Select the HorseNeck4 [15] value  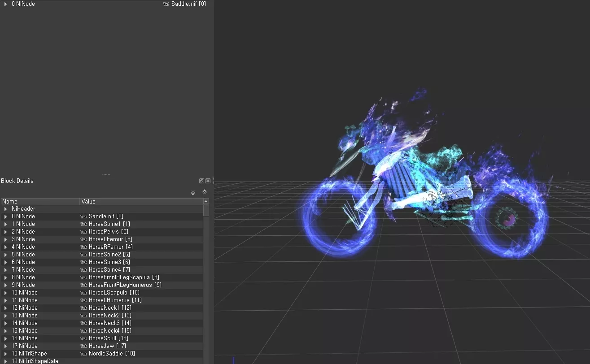pos(110,331)
